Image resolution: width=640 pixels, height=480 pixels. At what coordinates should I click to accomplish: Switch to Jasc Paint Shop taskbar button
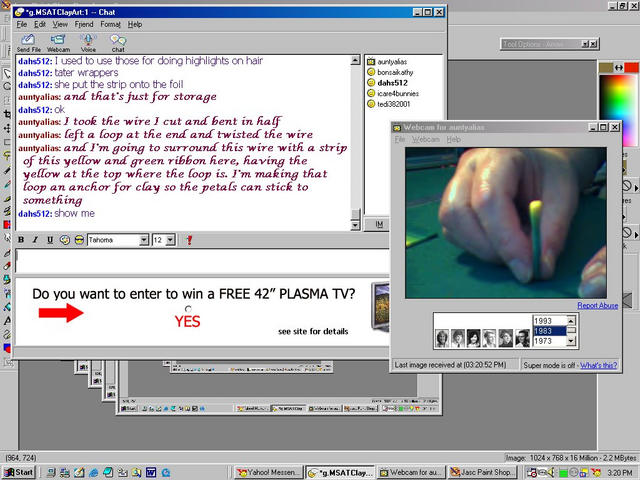pyautogui.click(x=482, y=472)
